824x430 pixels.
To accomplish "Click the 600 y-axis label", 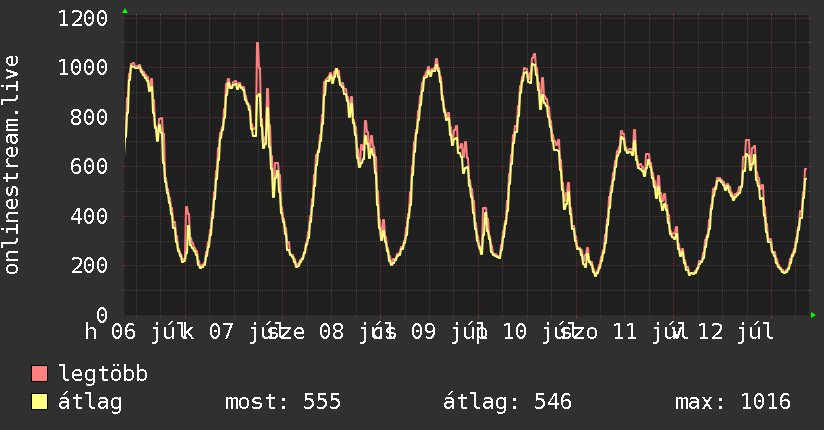I will (89, 167).
